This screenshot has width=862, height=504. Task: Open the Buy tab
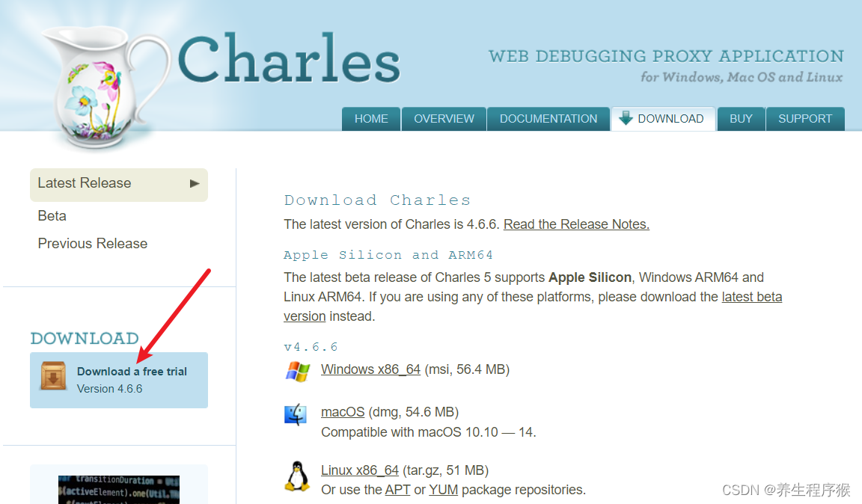pos(741,119)
